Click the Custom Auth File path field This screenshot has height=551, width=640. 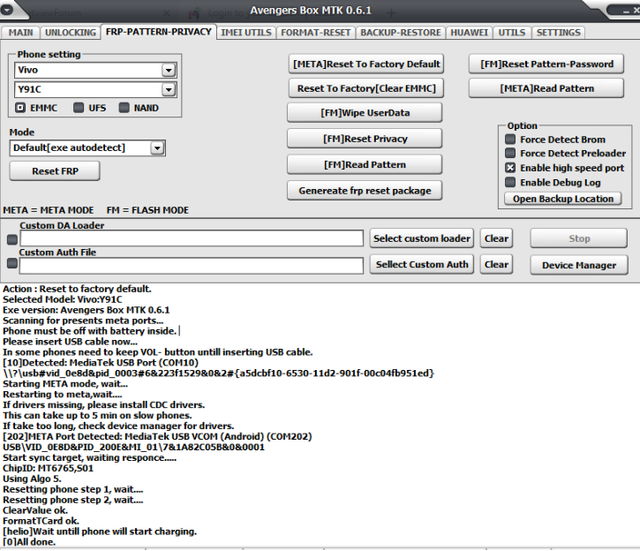pos(191,266)
